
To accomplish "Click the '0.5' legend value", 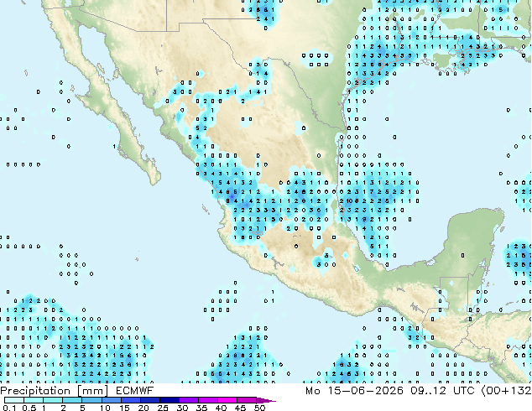I will (x=29, y=408).
